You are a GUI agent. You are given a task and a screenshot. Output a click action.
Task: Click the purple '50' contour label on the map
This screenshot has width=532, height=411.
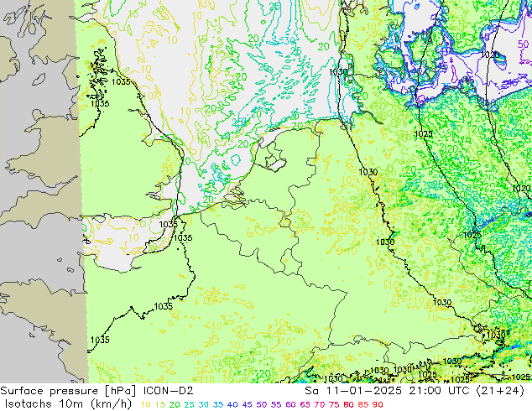[x=523, y=44]
